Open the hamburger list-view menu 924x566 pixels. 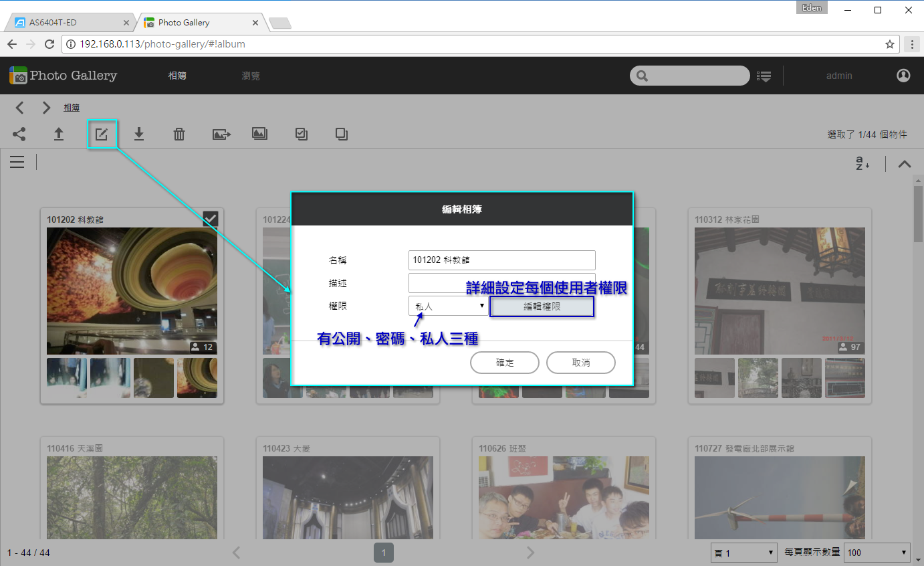click(17, 162)
